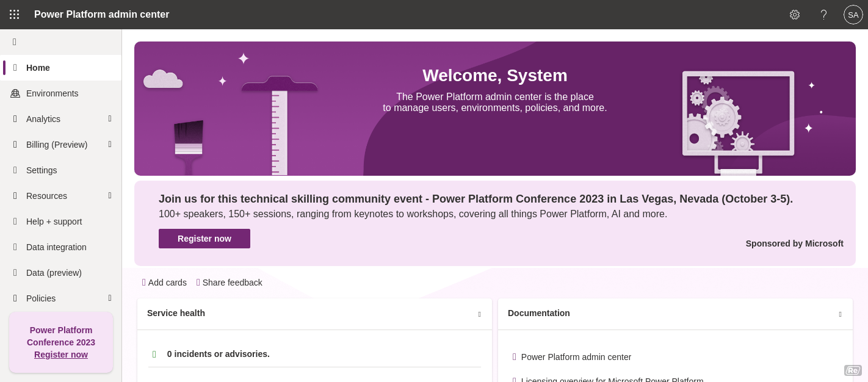Viewport: 868px width, 382px height.
Task: Expand the Policies navigation group
Action: [110, 298]
